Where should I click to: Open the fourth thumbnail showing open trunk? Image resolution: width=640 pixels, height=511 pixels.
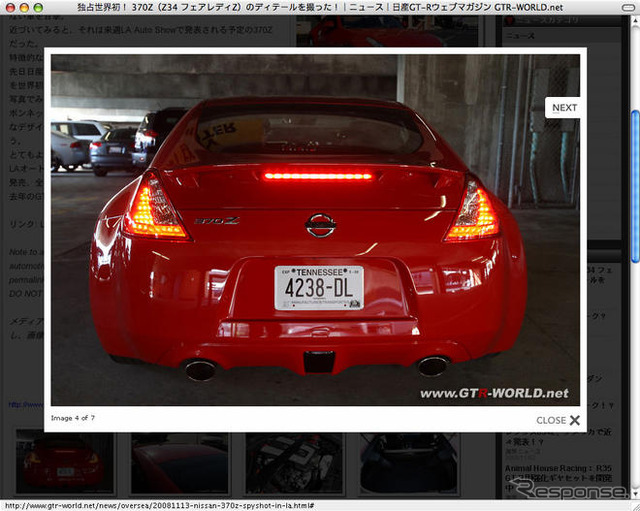coord(409,464)
